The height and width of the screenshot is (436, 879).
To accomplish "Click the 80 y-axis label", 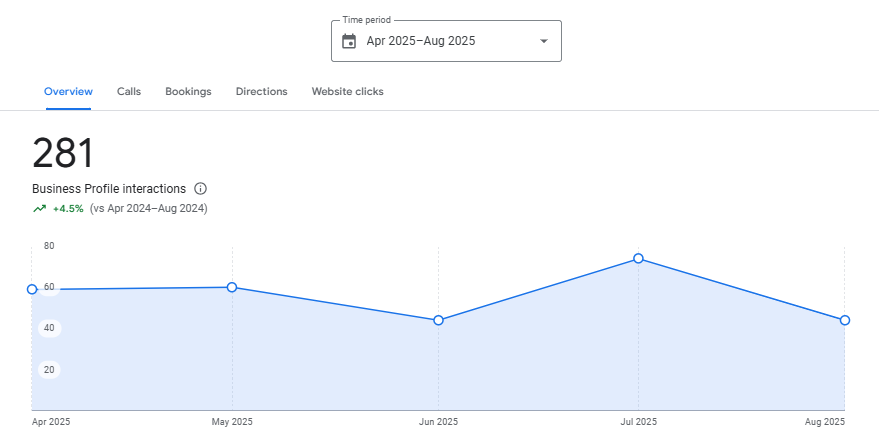I will coord(49,245).
